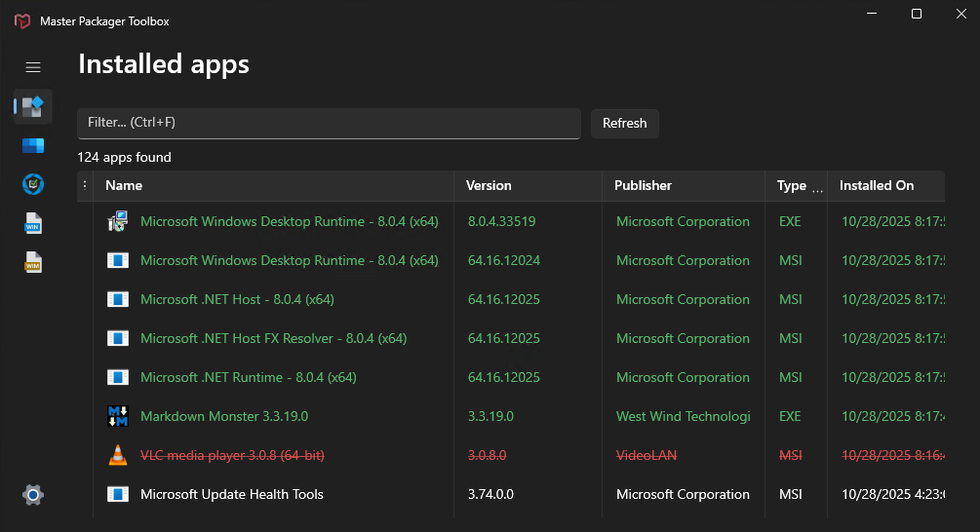Click MSI type of VLC row
The height and width of the screenshot is (532, 980).
click(791, 455)
